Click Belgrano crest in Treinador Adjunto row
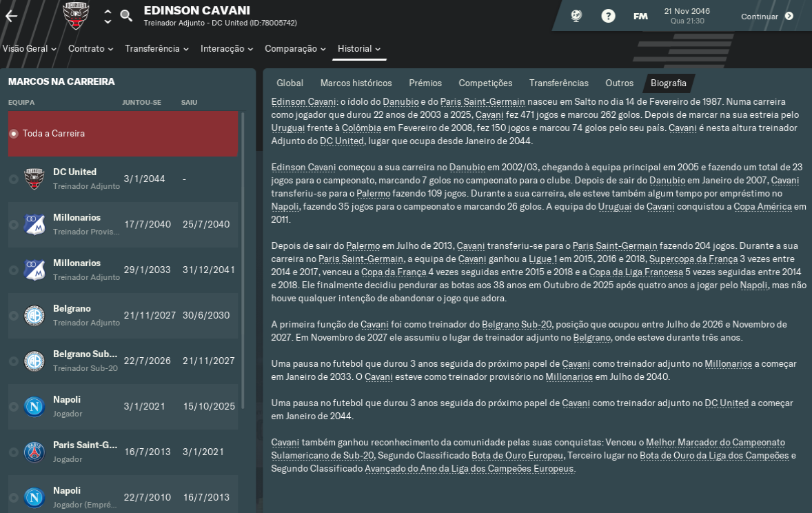Image resolution: width=812 pixels, height=513 pixels. point(34,316)
